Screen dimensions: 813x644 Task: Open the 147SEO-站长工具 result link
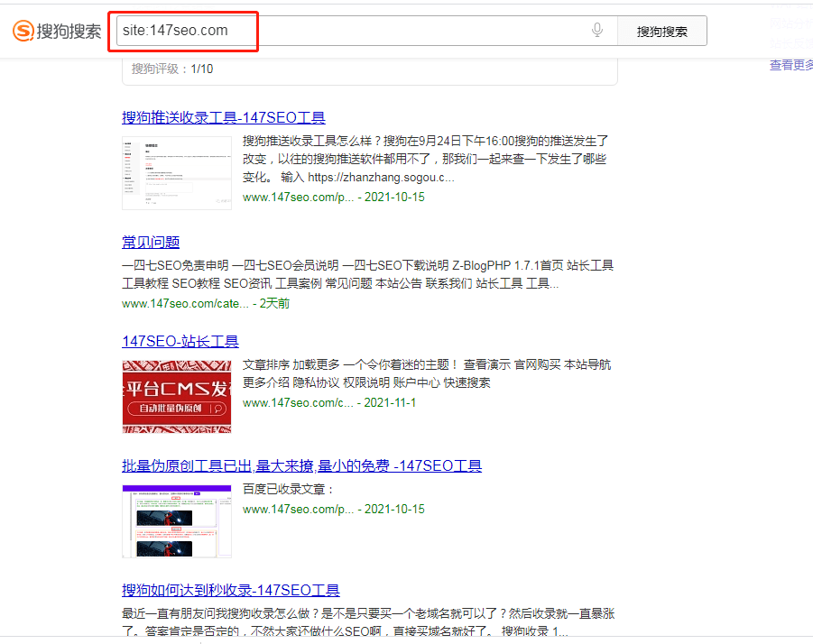180,342
